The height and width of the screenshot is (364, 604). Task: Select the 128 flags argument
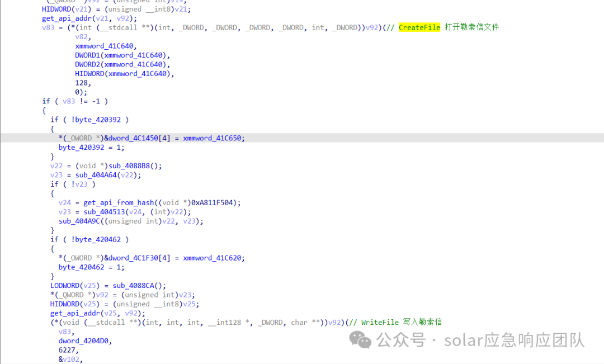pyautogui.click(x=81, y=83)
